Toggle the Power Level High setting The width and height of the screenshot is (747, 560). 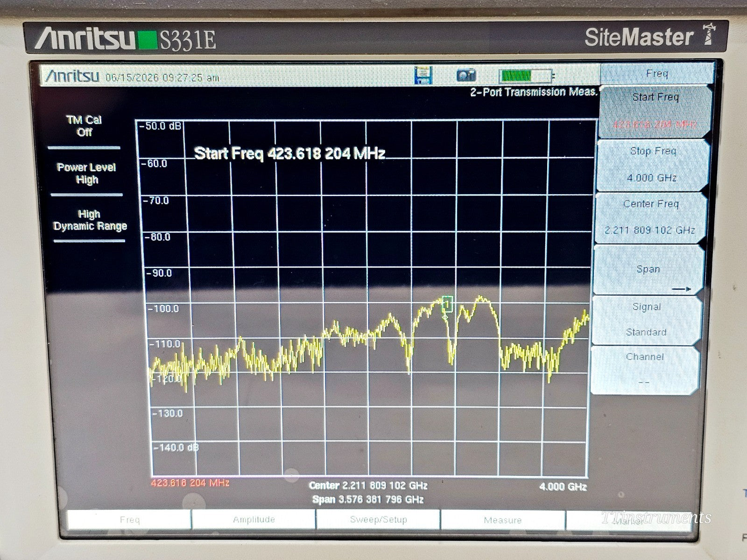coord(86,173)
